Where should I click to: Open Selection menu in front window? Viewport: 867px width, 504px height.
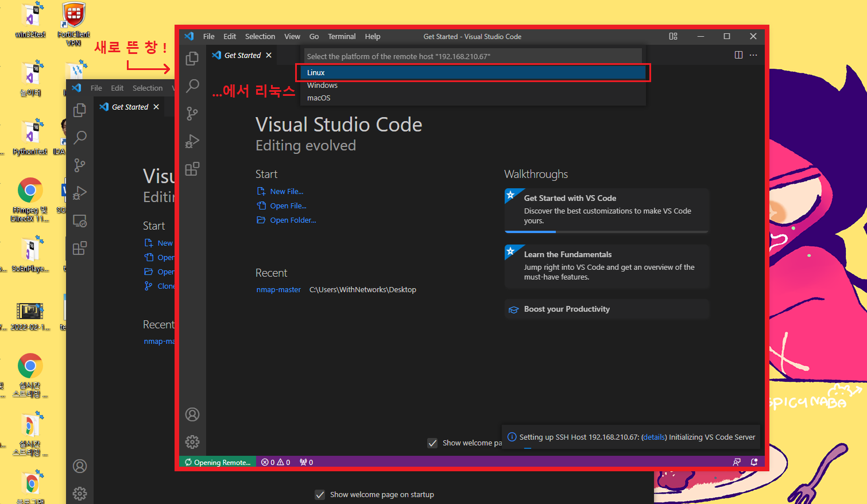click(x=260, y=36)
